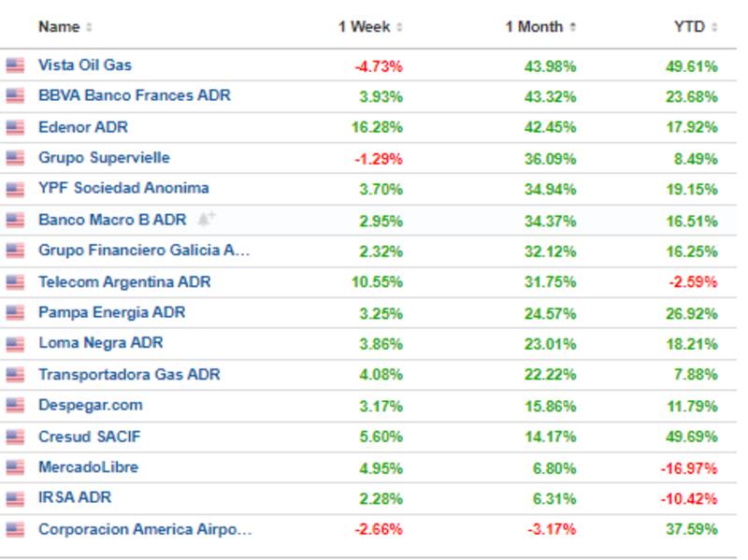Open the IRSA ADR link
The height and width of the screenshot is (560, 748).
pyautogui.click(x=75, y=498)
